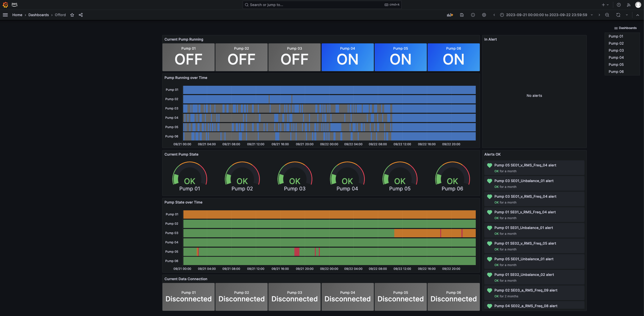Image resolution: width=644 pixels, height=316 pixels.
Task: Open the news feed icon
Action: point(628,5)
